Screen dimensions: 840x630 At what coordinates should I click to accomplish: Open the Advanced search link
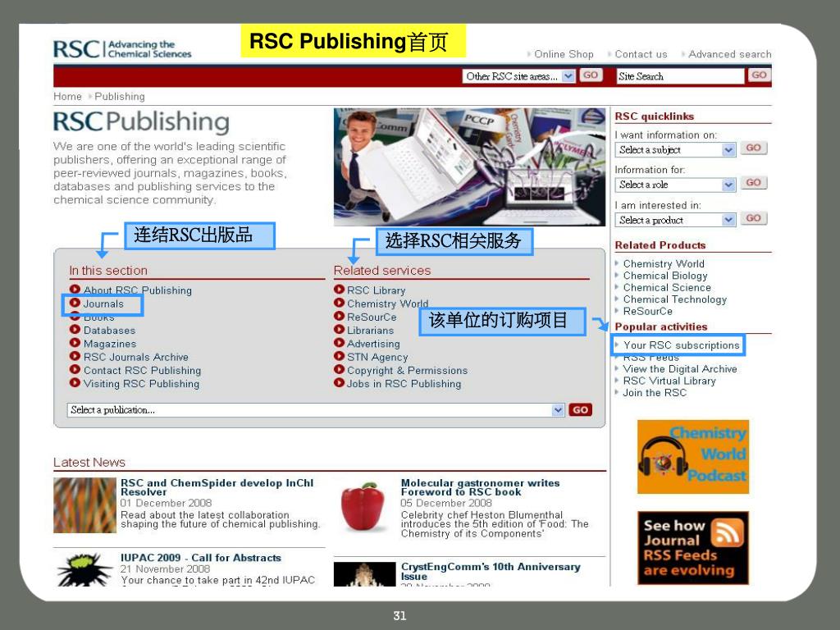[x=729, y=54]
